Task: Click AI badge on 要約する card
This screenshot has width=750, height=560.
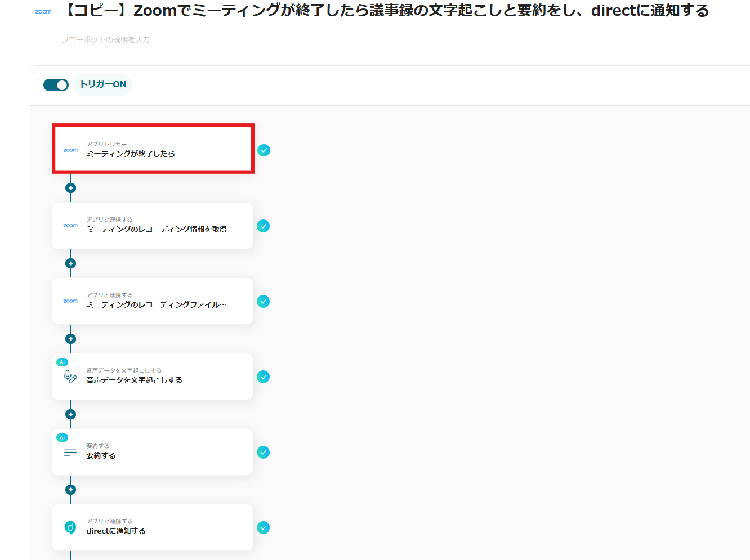Action: tap(62, 437)
